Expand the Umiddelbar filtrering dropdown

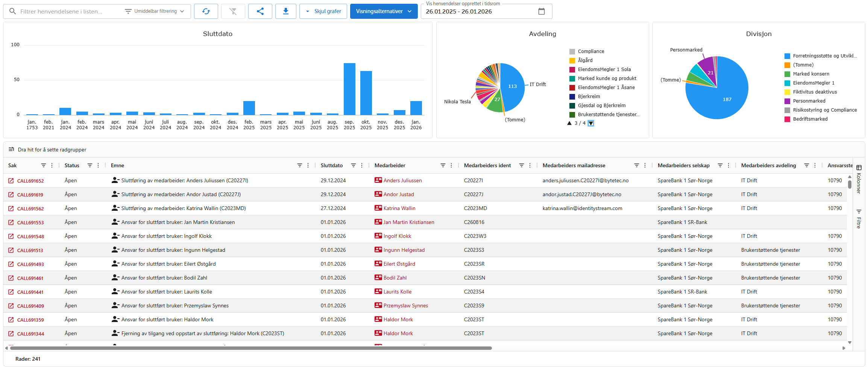tap(155, 11)
